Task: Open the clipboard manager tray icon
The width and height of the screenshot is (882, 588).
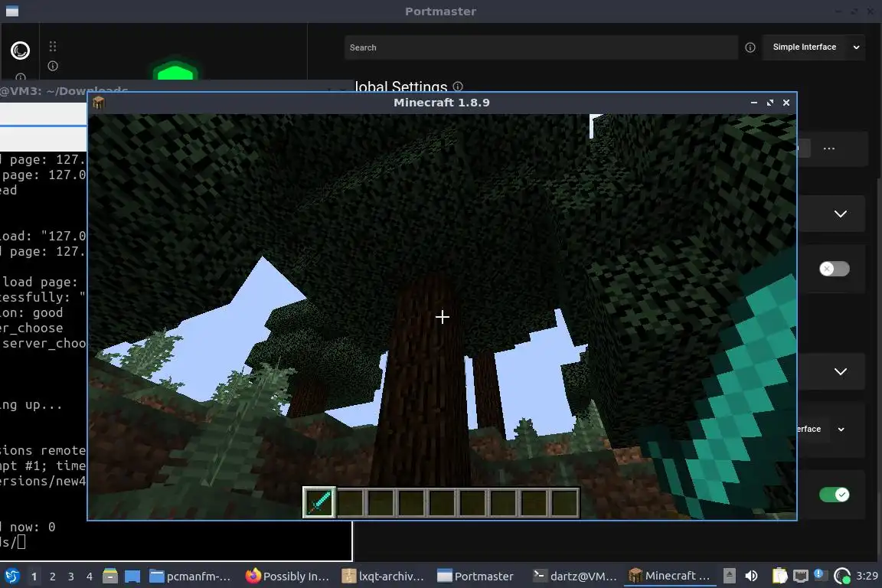Action: click(x=779, y=576)
